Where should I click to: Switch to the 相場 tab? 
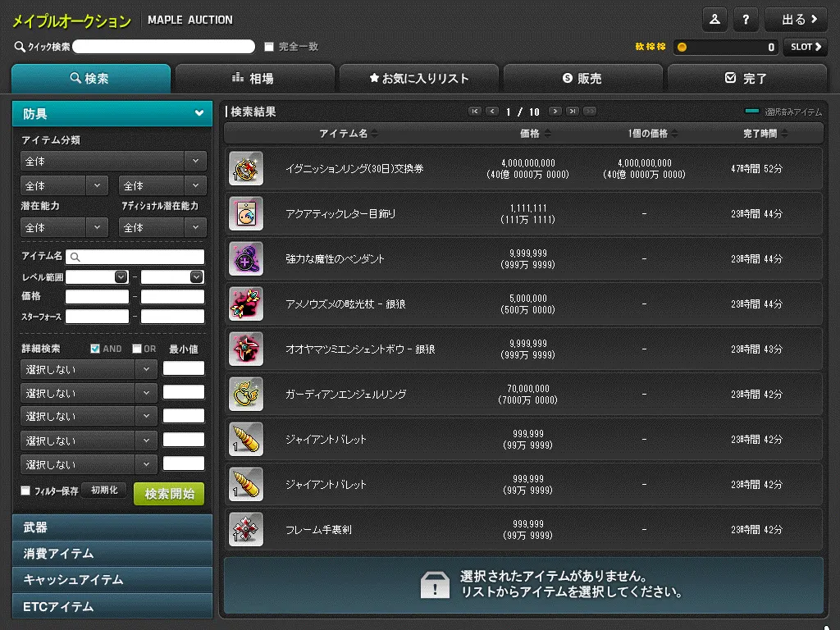pos(254,79)
